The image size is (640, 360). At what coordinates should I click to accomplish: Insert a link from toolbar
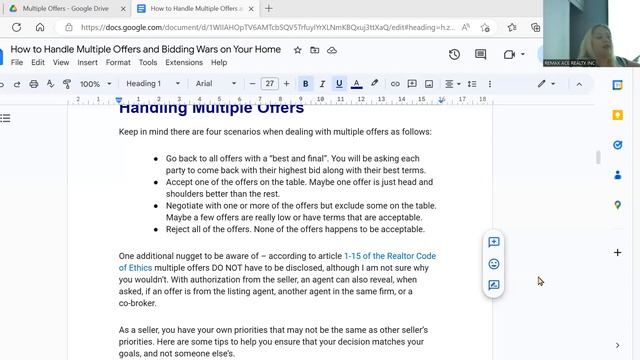(395, 84)
